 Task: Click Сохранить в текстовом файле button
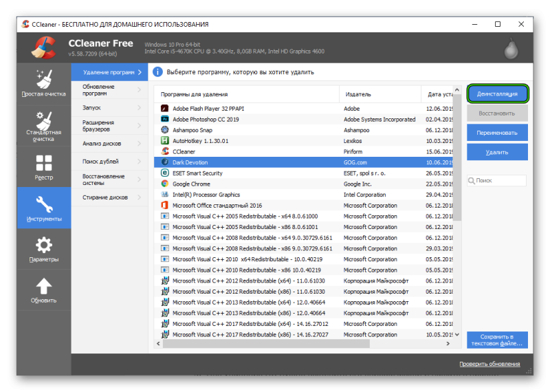(x=497, y=340)
